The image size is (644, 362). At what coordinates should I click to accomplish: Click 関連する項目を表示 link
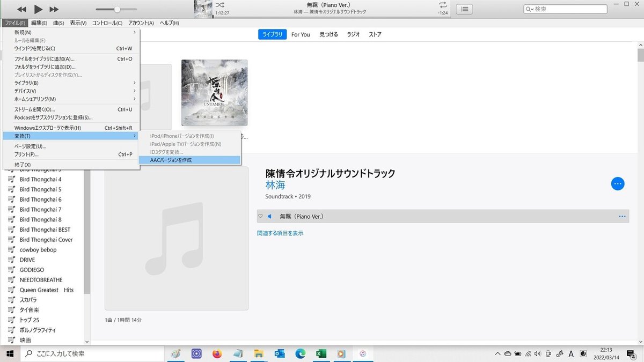tap(280, 233)
